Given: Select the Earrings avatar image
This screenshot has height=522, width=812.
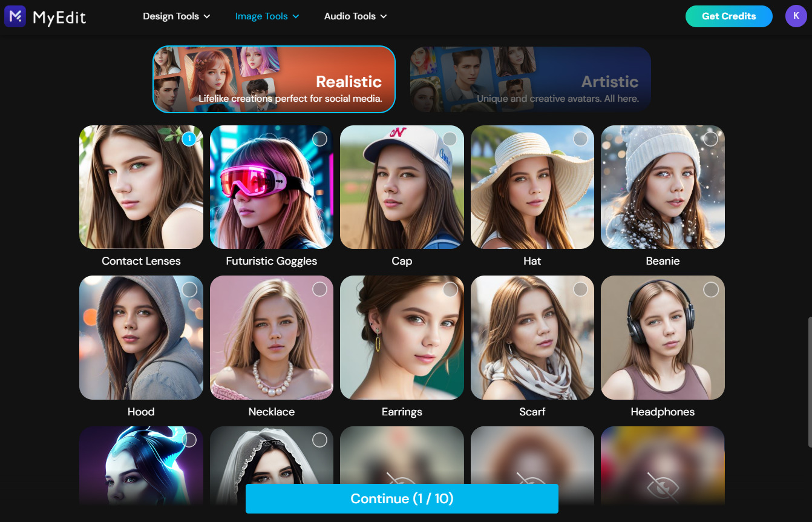Looking at the screenshot, I should pos(402,338).
